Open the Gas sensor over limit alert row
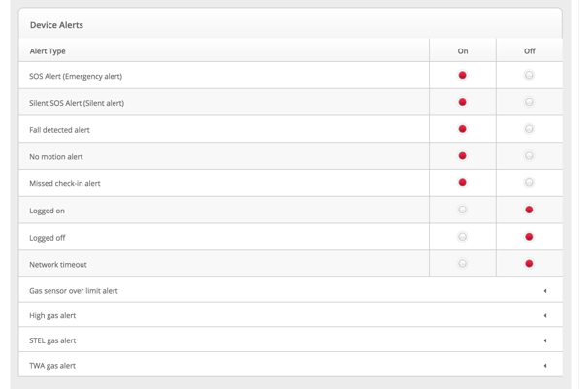588x389 pixels. click(291, 290)
